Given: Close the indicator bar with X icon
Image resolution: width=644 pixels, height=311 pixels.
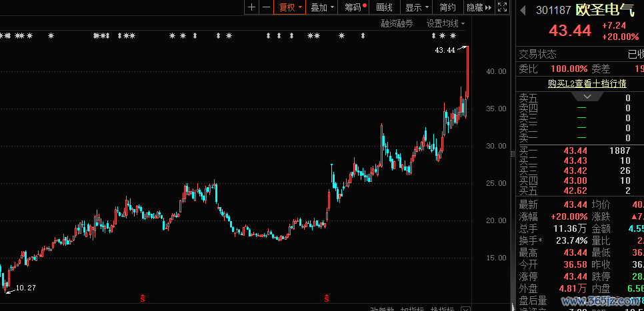Looking at the screenshot, I should tap(465, 308).
